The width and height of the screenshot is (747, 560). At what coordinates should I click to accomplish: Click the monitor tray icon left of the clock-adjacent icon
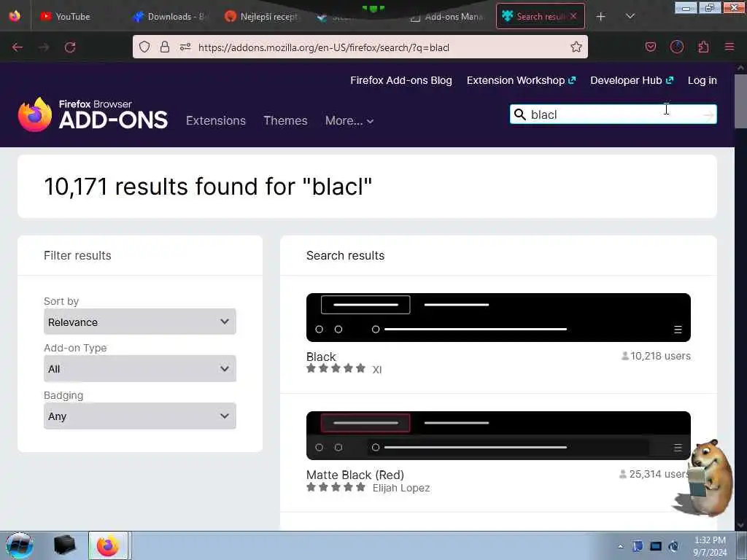[x=656, y=546]
